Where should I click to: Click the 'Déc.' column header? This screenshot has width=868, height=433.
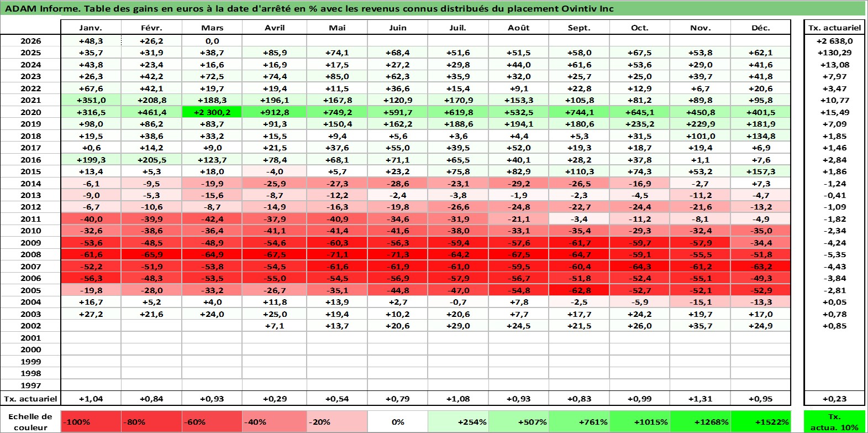761,28
